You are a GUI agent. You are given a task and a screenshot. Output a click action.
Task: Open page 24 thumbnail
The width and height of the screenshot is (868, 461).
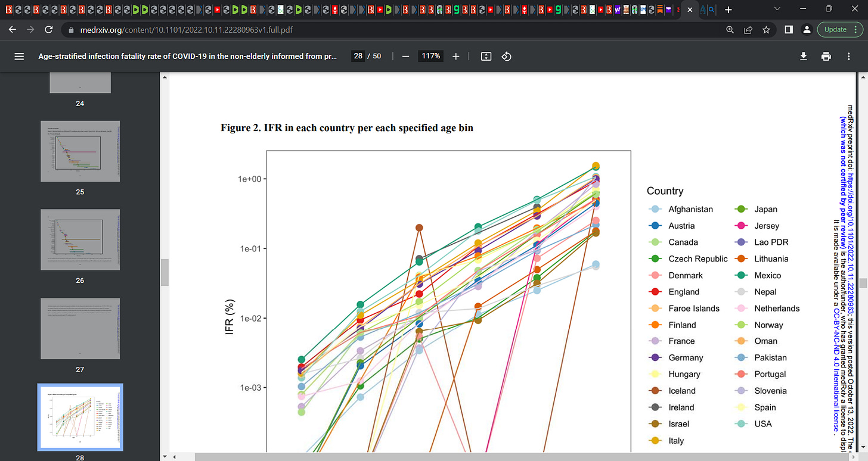(x=80, y=83)
